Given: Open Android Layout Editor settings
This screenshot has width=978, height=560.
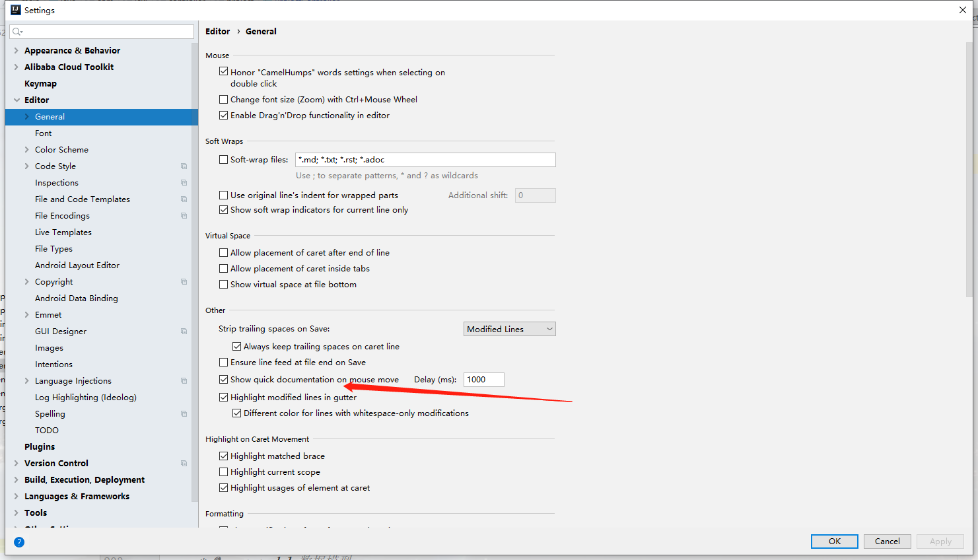Looking at the screenshot, I should pos(77,265).
